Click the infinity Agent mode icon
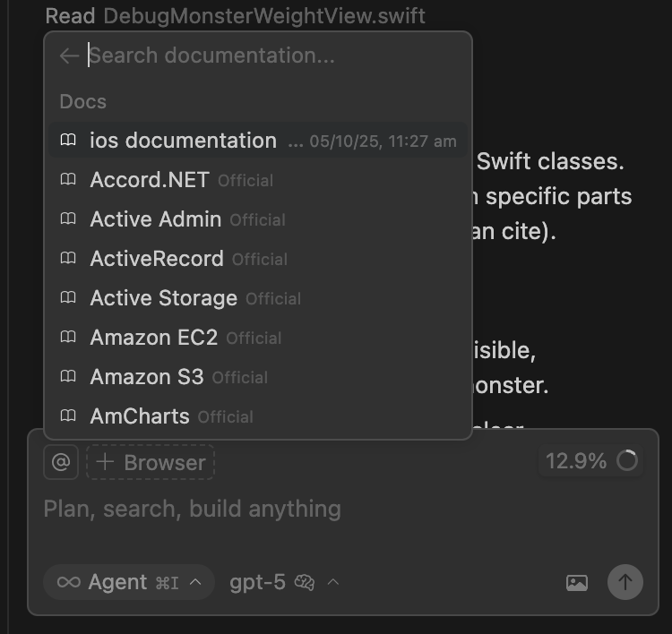The width and height of the screenshot is (672, 634). pos(69,582)
